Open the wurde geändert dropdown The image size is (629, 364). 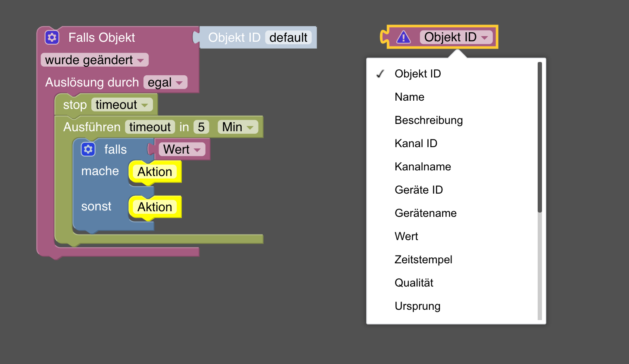click(x=94, y=60)
